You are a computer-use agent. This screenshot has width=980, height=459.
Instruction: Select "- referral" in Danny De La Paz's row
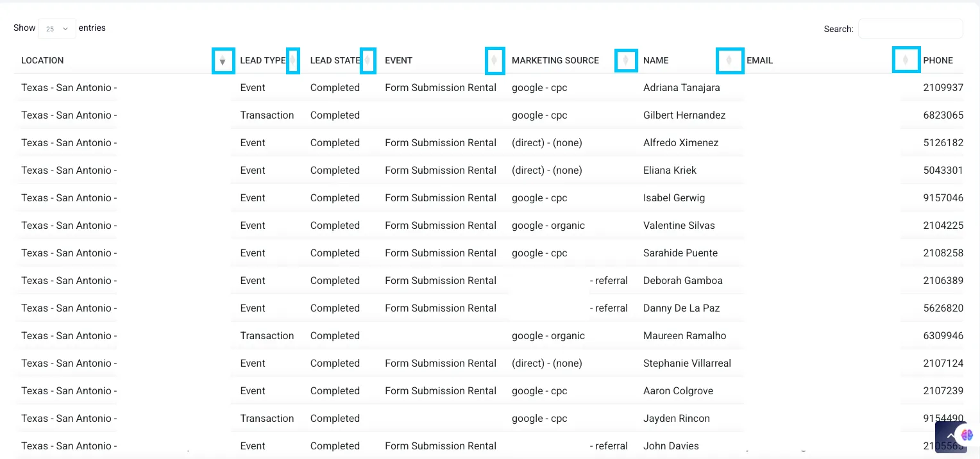609,308
